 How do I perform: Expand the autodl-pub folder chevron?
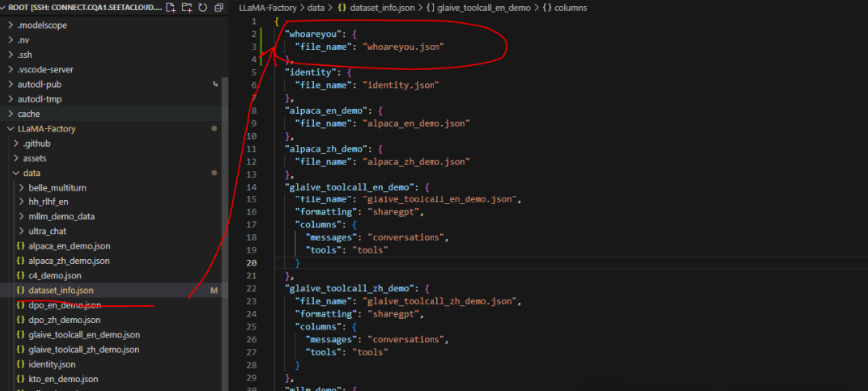pos(11,84)
